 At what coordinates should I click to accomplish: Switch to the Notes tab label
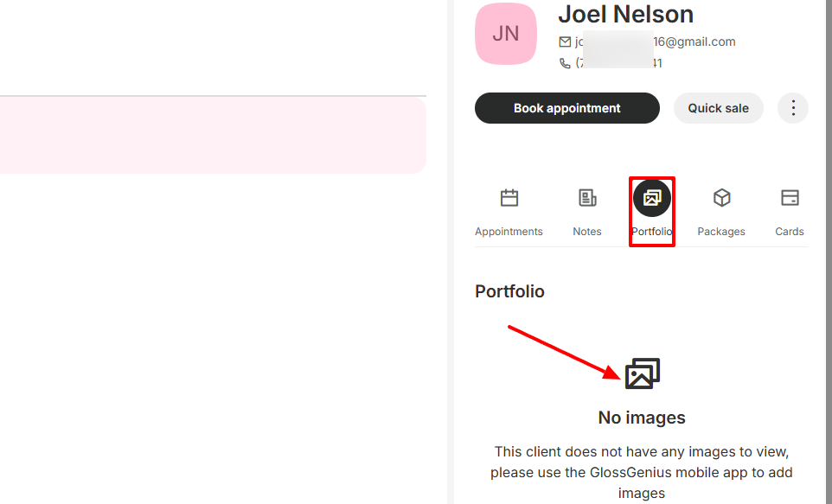[x=587, y=232]
